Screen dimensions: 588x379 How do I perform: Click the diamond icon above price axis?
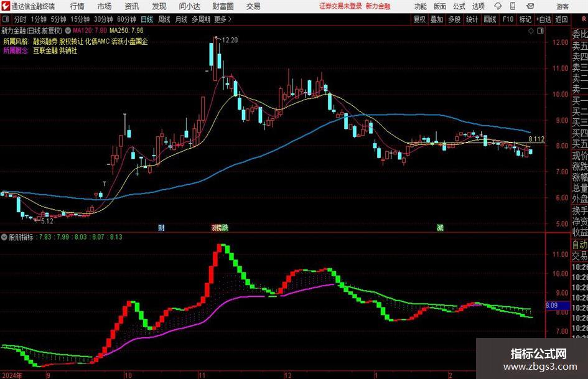point(531,31)
